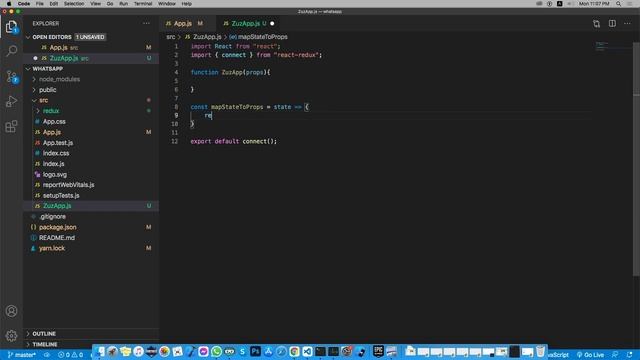Open the File menu
Image resolution: width=640 pixels, height=360 pixels.
[x=40, y=4]
